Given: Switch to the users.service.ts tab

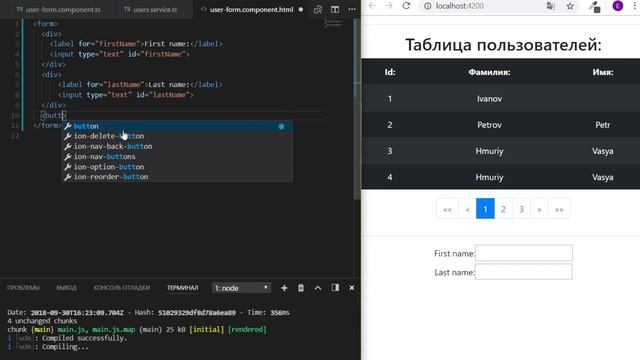Looking at the screenshot, I should click(151, 9).
